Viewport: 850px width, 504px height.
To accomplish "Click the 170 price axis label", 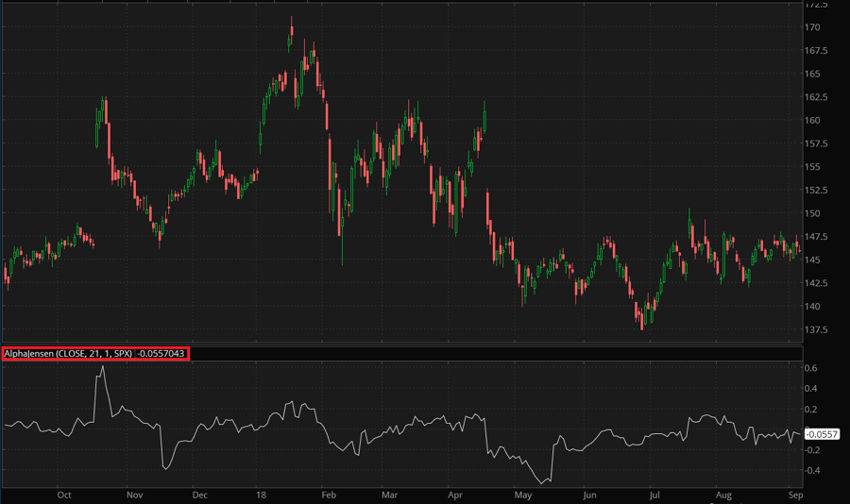I will [811, 26].
